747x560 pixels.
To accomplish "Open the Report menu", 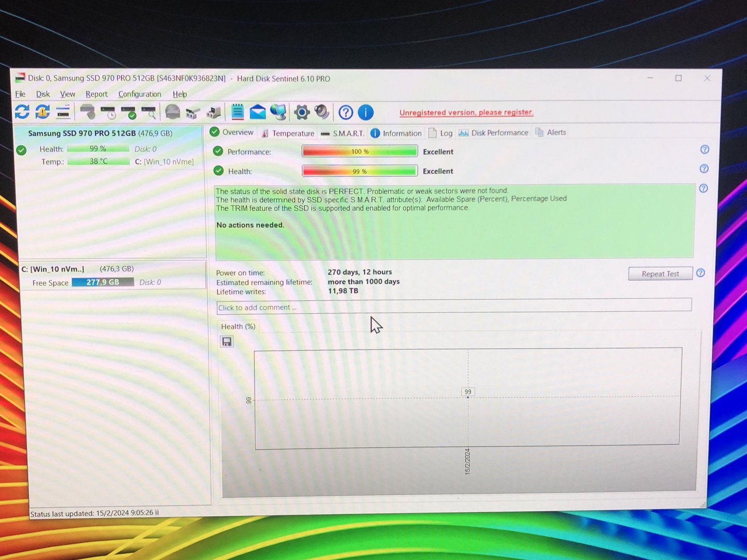I will (96, 94).
